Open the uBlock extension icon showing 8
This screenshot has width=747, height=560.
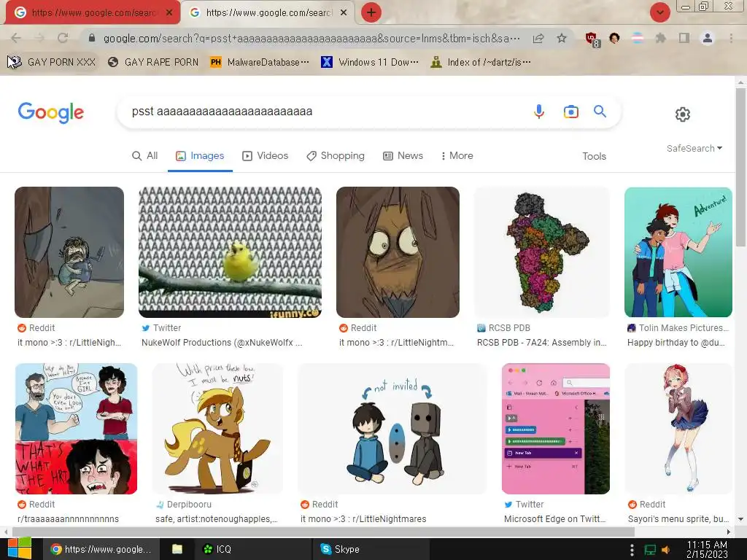592,39
